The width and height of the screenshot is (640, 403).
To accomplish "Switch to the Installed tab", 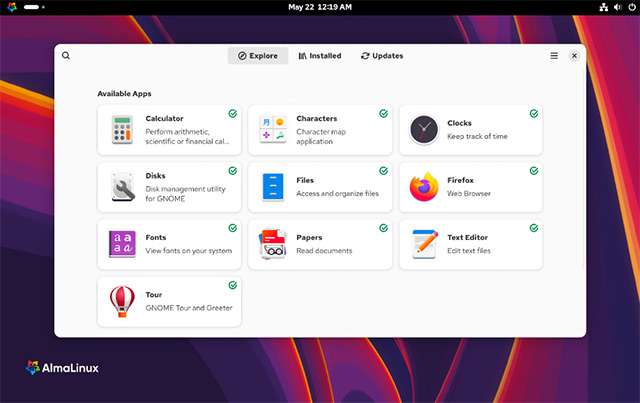I will click(x=320, y=56).
